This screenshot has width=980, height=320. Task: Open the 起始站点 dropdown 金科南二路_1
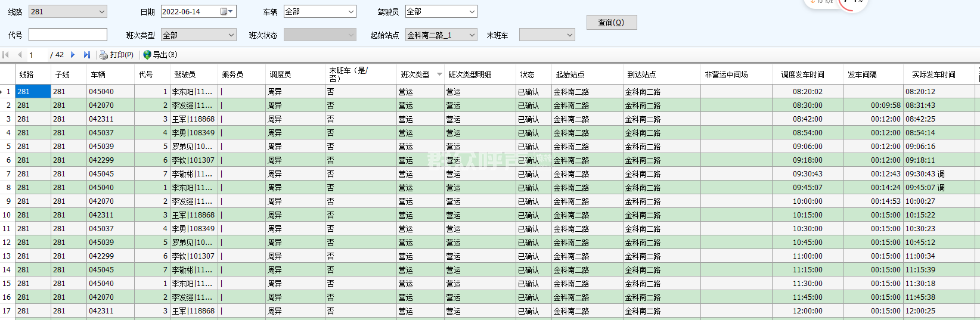[x=472, y=35]
